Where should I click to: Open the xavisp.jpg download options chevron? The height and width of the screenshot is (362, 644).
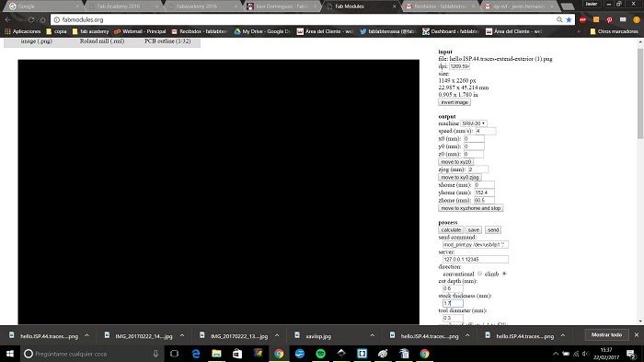click(x=372, y=335)
